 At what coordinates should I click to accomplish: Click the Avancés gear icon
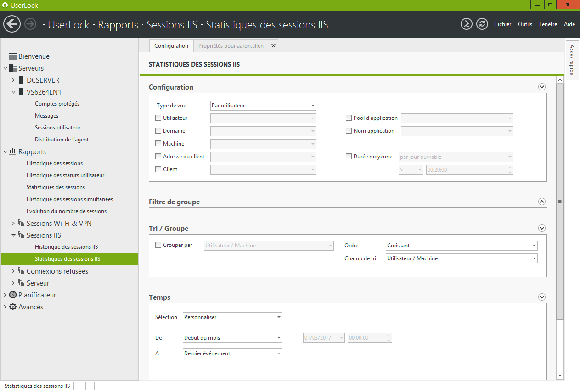pos(13,307)
